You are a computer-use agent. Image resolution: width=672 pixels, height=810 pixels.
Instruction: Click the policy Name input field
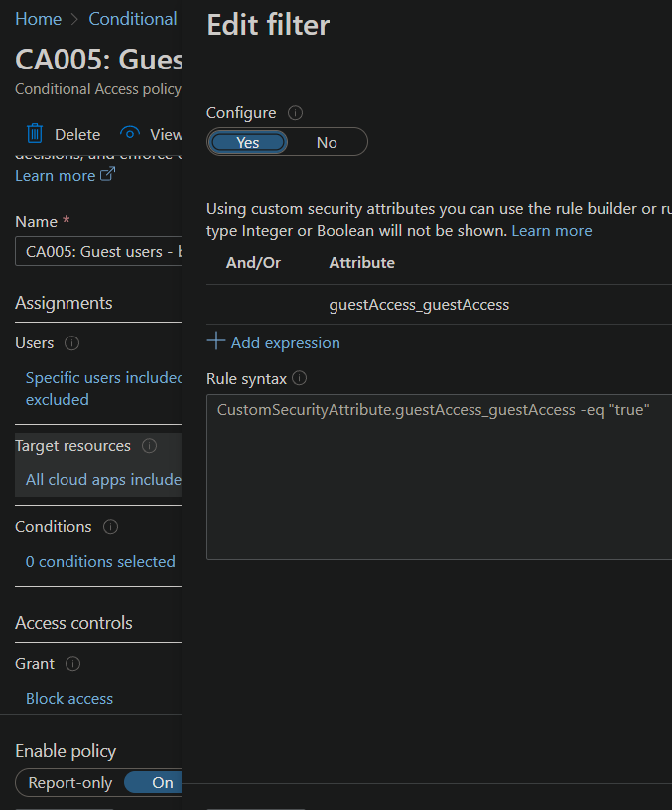coord(98,251)
